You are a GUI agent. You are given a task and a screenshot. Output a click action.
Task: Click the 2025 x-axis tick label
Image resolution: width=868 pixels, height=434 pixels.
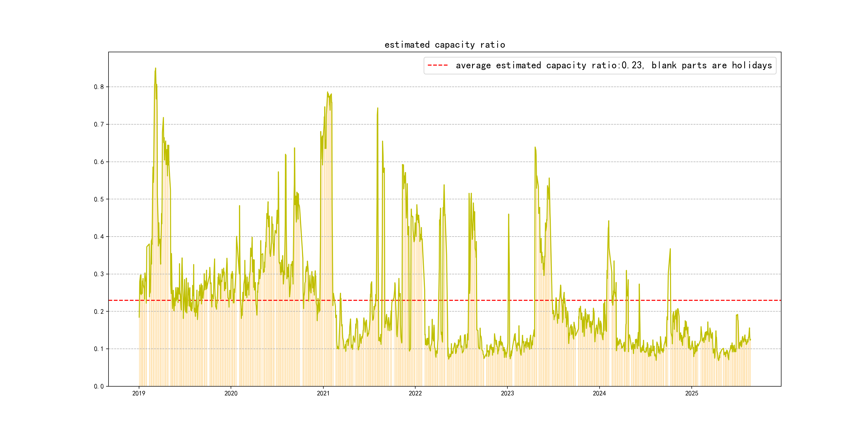click(691, 393)
